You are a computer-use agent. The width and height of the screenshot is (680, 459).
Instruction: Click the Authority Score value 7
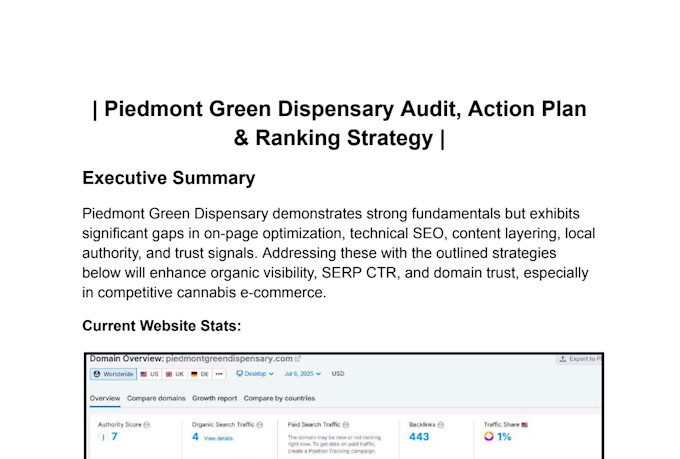114,436
